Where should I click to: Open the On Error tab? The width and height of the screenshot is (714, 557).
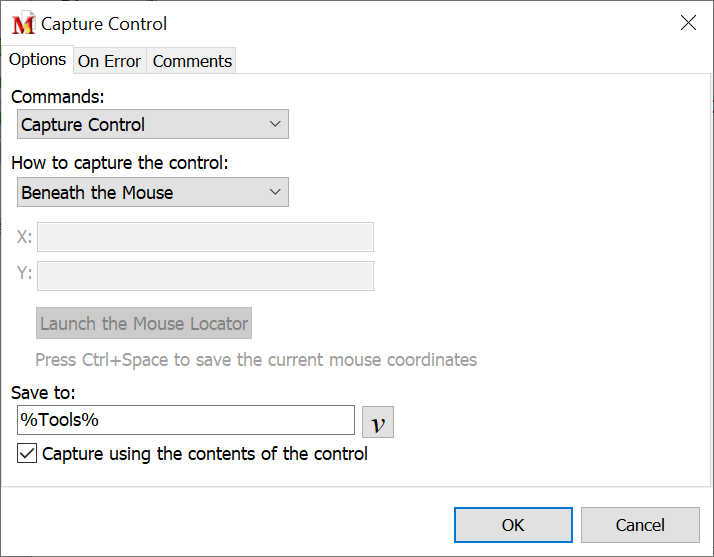tap(109, 61)
